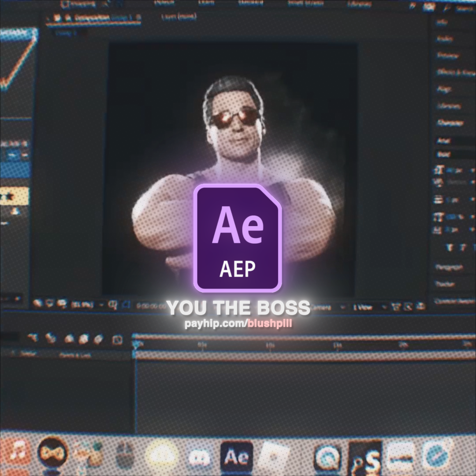Image resolution: width=476 pixels, height=476 pixels.
Task: Click the After Effects dock icon
Action: point(237,457)
